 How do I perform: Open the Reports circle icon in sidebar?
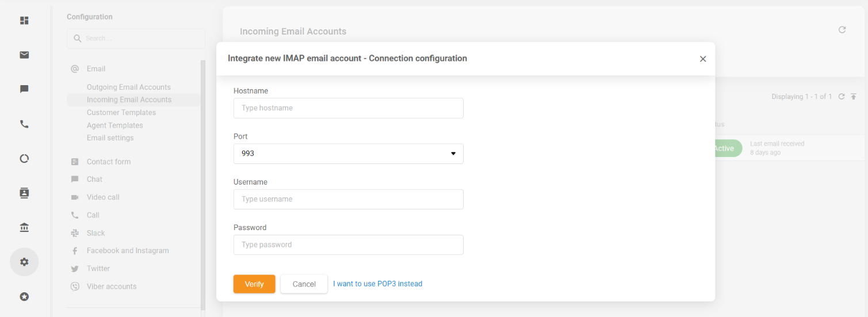(24, 159)
